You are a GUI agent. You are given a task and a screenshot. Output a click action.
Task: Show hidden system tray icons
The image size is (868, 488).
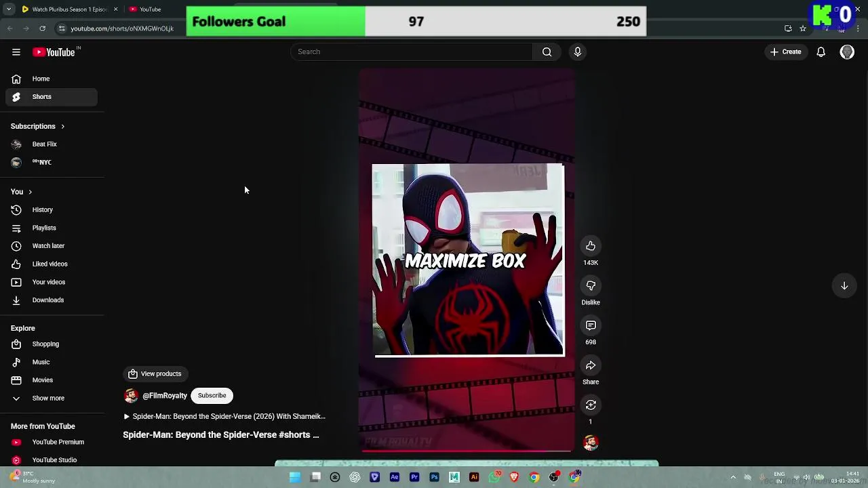coord(733,477)
